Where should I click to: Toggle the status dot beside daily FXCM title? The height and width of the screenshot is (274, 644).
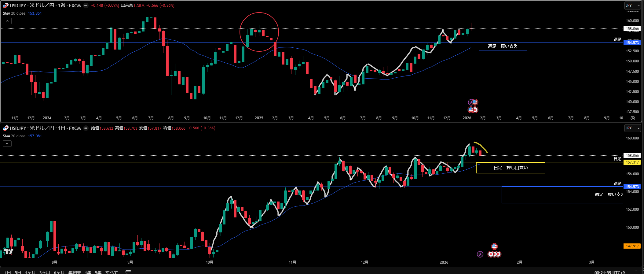86,128
